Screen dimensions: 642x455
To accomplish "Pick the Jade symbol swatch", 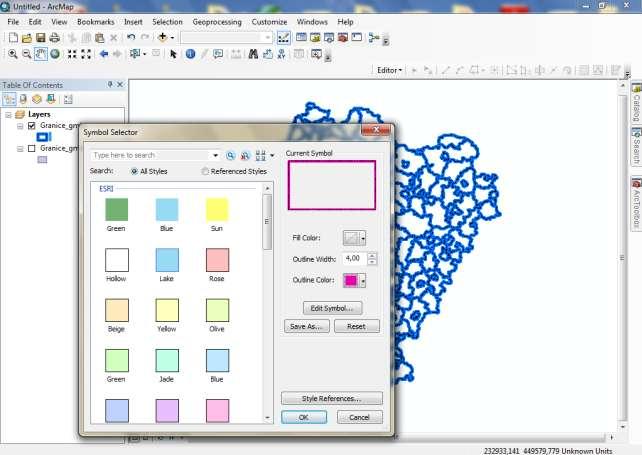I will coord(167,360).
